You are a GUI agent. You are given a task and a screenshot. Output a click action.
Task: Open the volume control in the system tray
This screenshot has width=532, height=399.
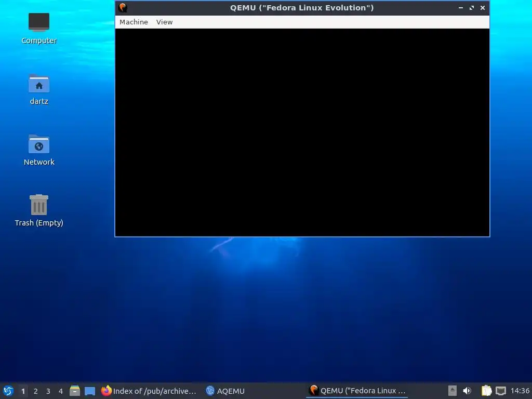(x=467, y=391)
